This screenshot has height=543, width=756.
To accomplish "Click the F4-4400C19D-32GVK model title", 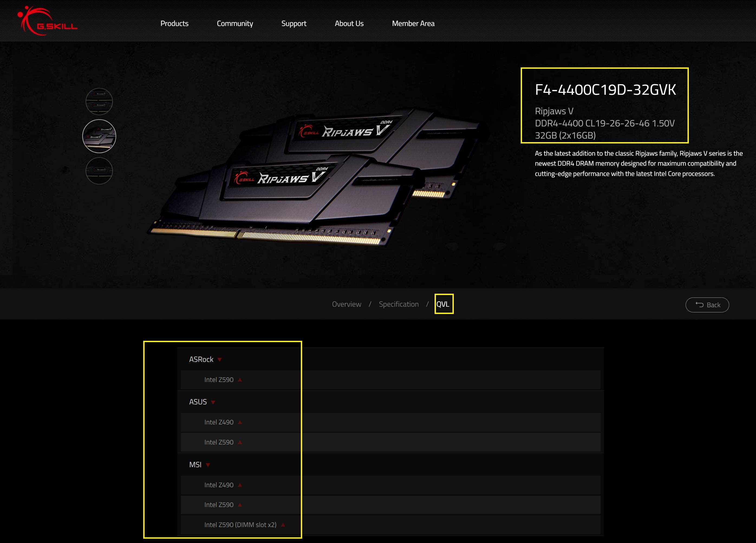I will (605, 90).
